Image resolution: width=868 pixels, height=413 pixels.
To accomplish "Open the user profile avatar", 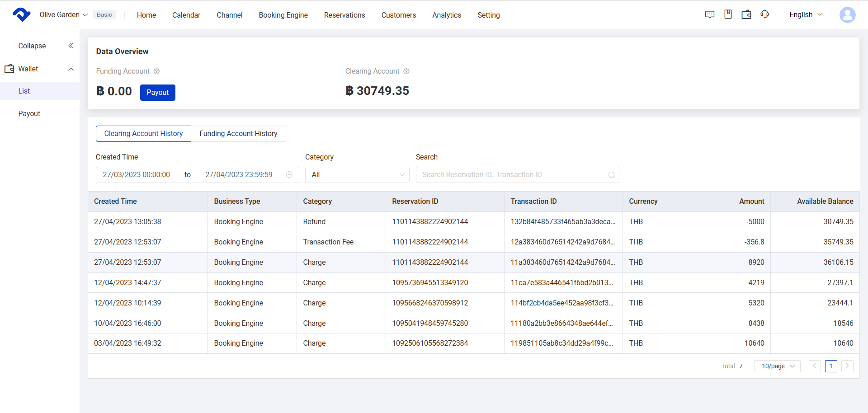I will (847, 15).
